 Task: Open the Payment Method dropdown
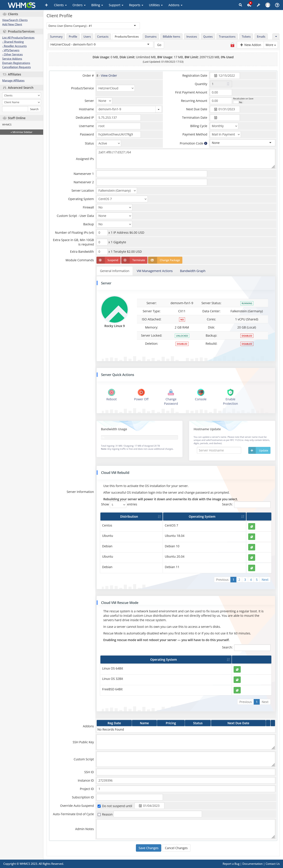coord(225,134)
